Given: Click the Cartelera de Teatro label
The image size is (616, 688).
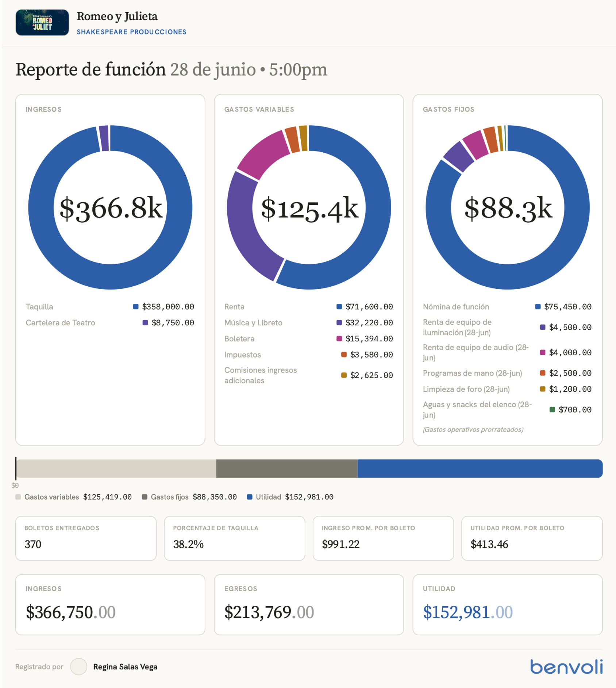Looking at the screenshot, I should pyautogui.click(x=60, y=323).
